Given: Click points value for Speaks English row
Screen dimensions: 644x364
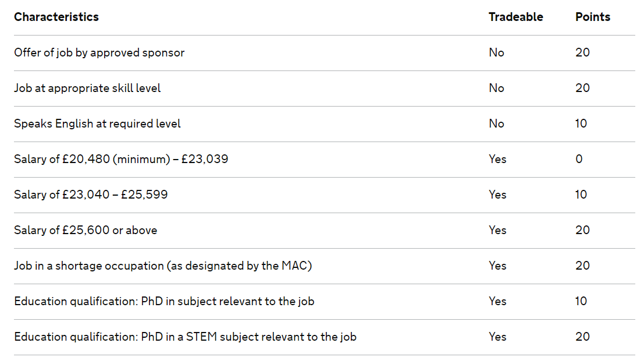Looking at the screenshot, I should click(581, 123).
